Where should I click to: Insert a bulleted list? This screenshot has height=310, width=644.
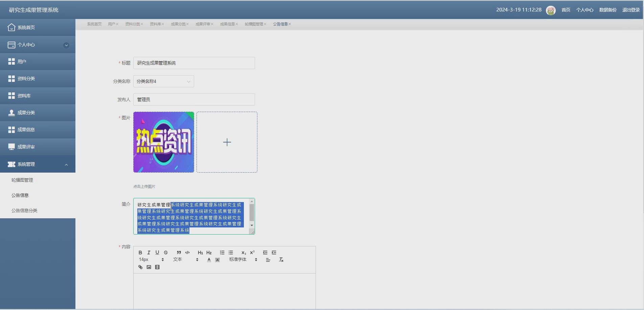tap(231, 252)
